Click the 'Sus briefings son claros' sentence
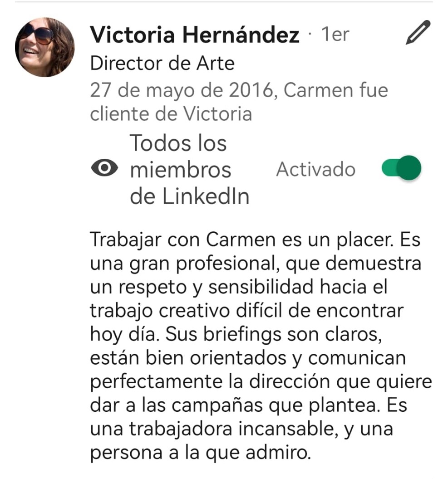This screenshot has height=479, width=448. [274, 335]
